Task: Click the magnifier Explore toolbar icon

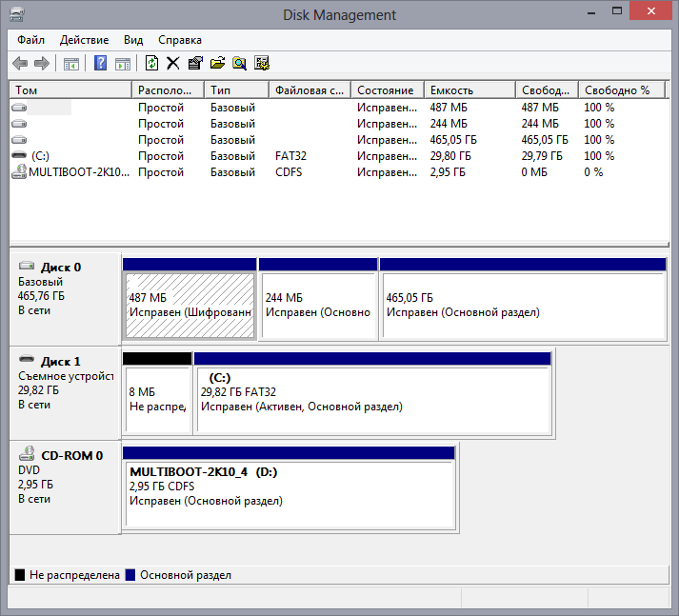Action: 239,64
